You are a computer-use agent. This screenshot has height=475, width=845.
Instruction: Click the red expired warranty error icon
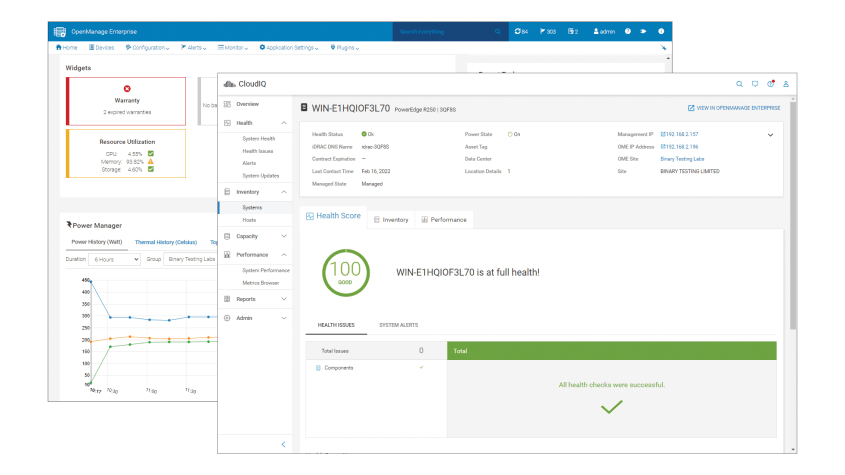tap(127, 88)
